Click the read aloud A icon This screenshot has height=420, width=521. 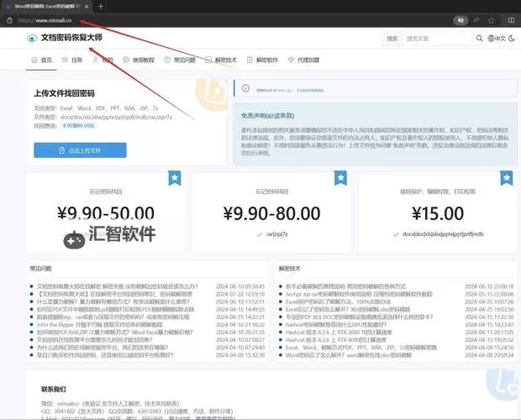click(476, 20)
